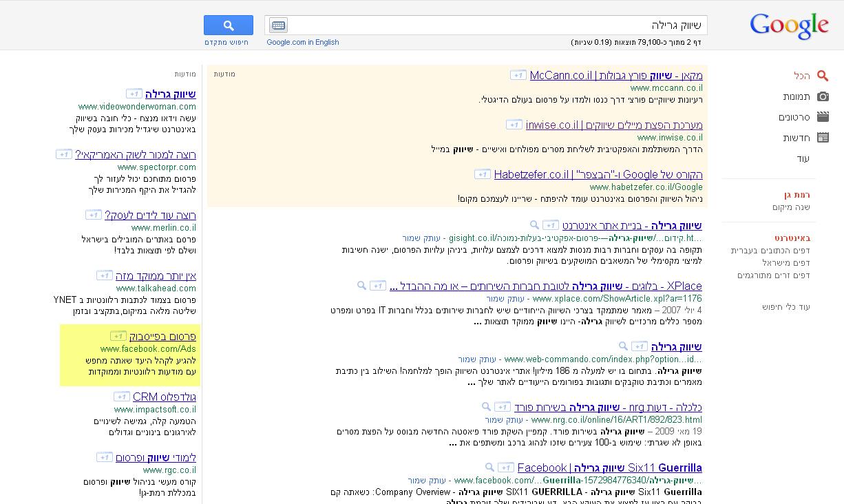Open 'שנה מיקום' to change location
The image size is (844, 504).
[791, 207]
